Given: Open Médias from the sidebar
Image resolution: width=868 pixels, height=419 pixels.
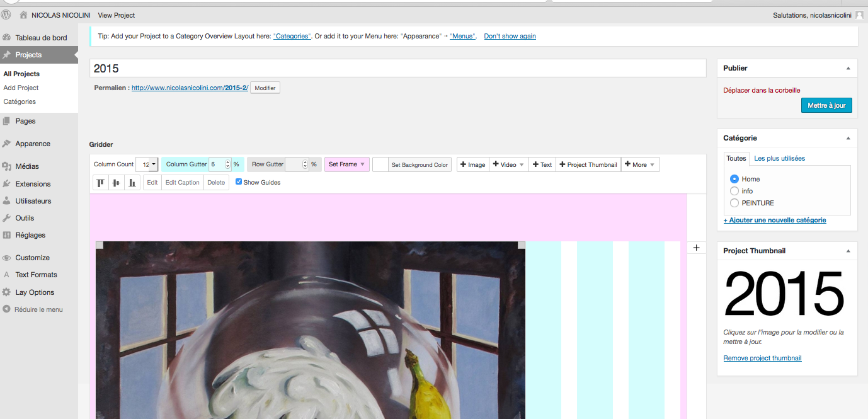Looking at the screenshot, I should click(27, 166).
